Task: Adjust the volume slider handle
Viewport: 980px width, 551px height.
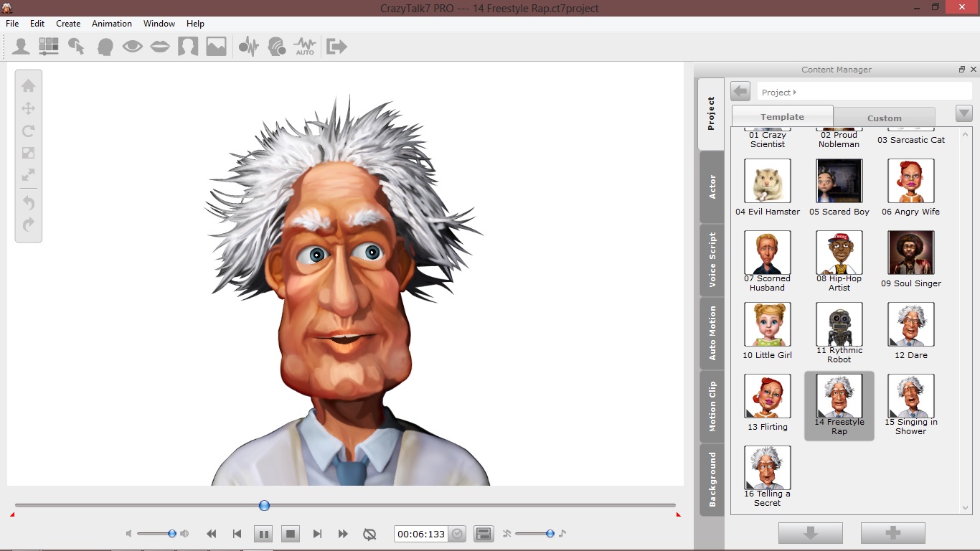Action: (x=172, y=534)
